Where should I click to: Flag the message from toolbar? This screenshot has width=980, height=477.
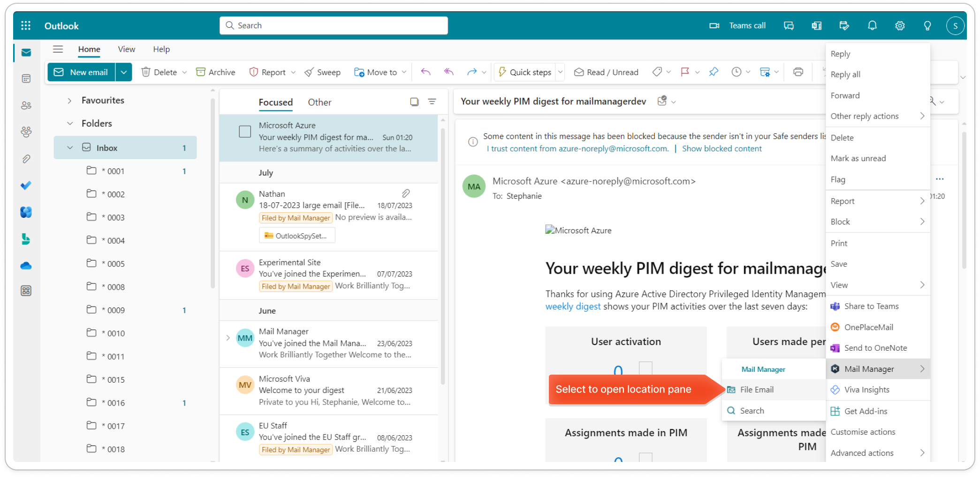(x=685, y=72)
